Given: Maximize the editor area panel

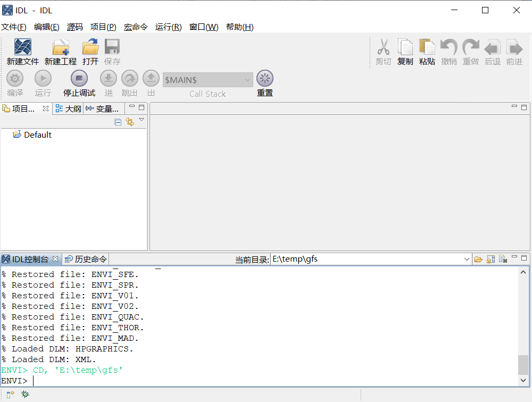Looking at the screenshot, I should click(x=524, y=107).
